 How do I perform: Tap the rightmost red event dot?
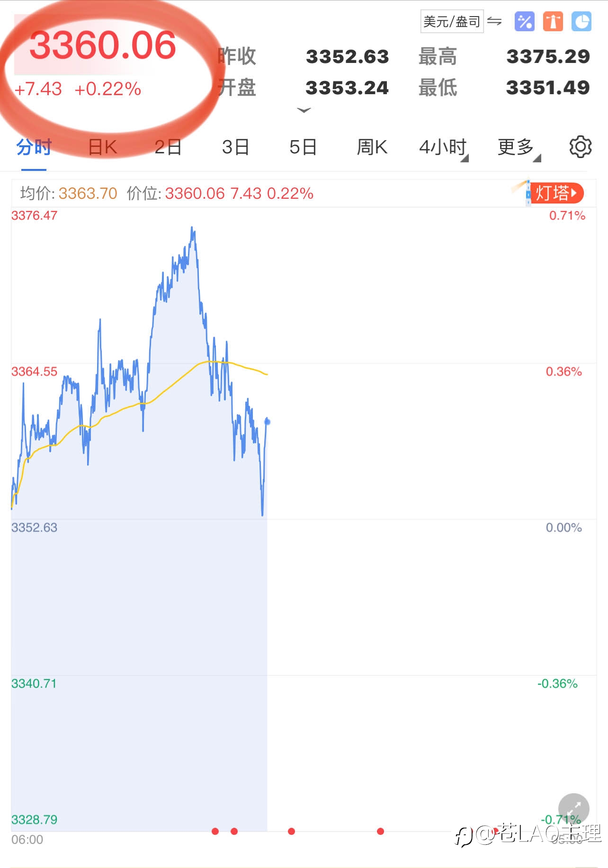pos(495,831)
